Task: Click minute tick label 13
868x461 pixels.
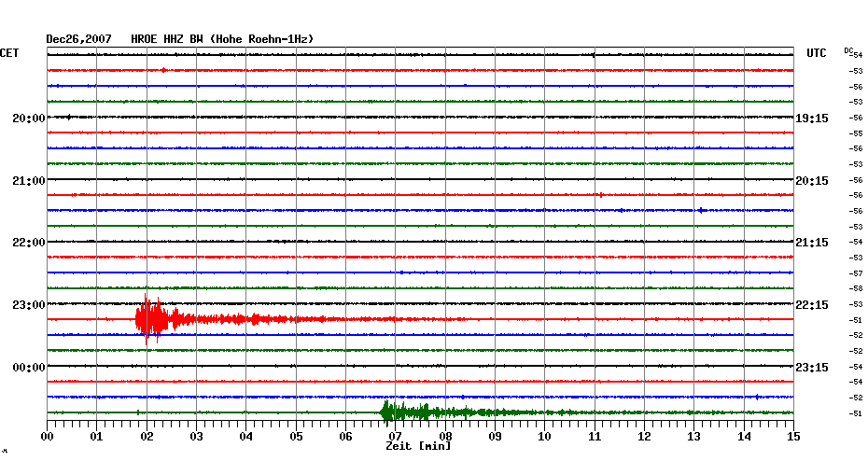Action: click(x=694, y=436)
